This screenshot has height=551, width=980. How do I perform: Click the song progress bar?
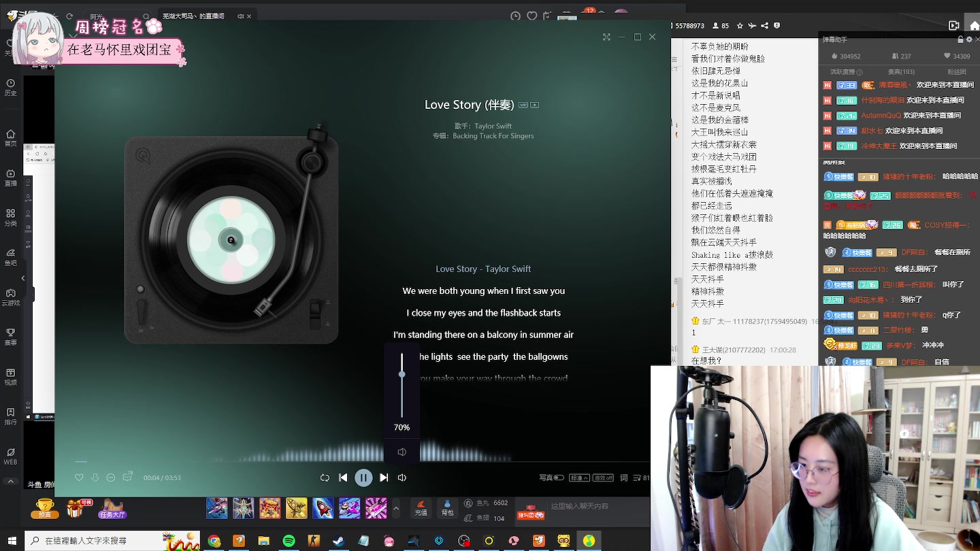pyautogui.click(x=362, y=463)
